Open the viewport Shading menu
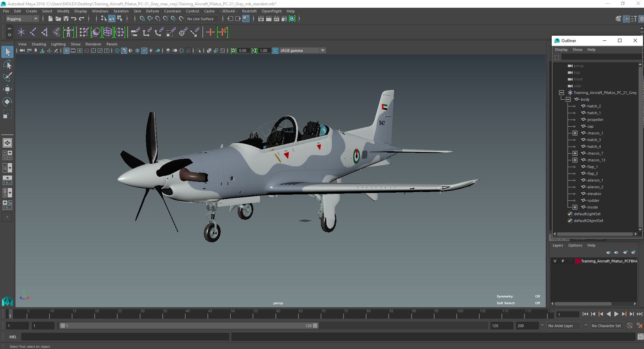 click(x=39, y=44)
